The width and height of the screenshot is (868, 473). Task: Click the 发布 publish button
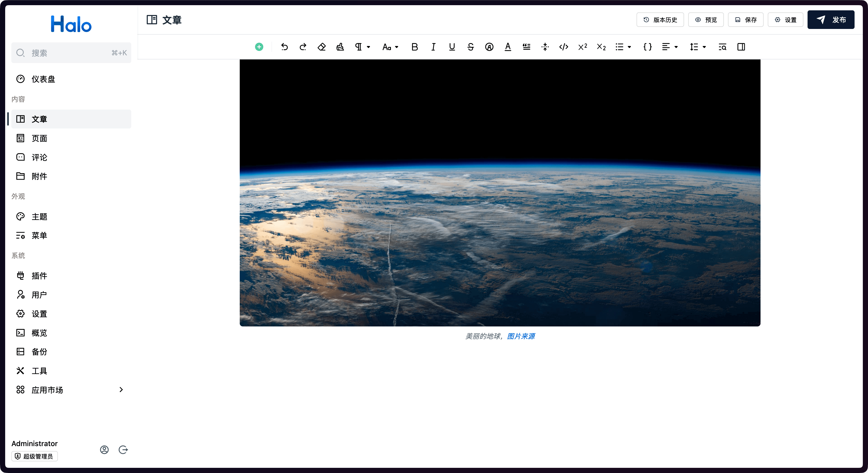[831, 20]
